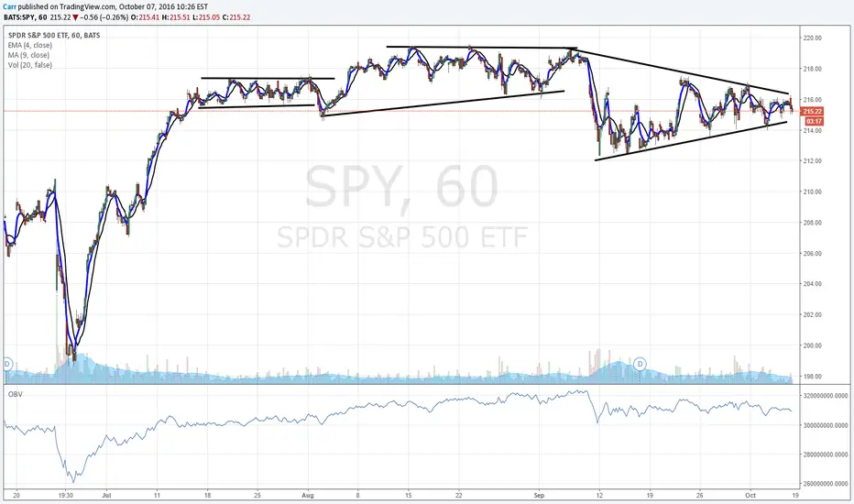Image resolution: width=854 pixels, height=504 pixels.
Task: Click the date label 22 on time axis
Action: point(458,496)
